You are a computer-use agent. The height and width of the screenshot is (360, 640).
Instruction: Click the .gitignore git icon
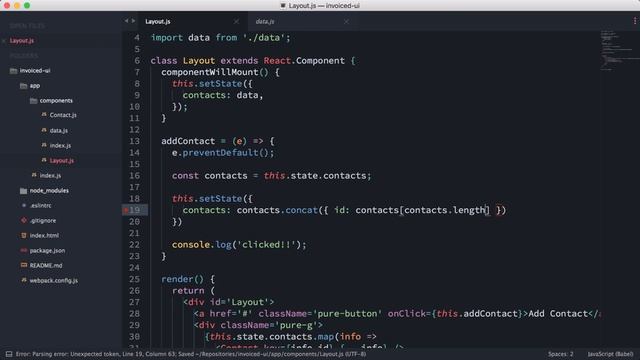pos(24,220)
